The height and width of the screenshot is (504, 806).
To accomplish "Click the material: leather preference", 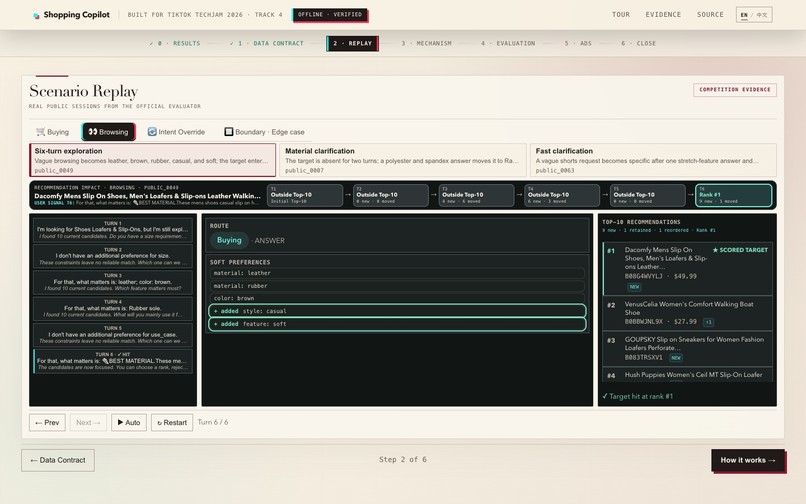I will pyautogui.click(x=397, y=273).
